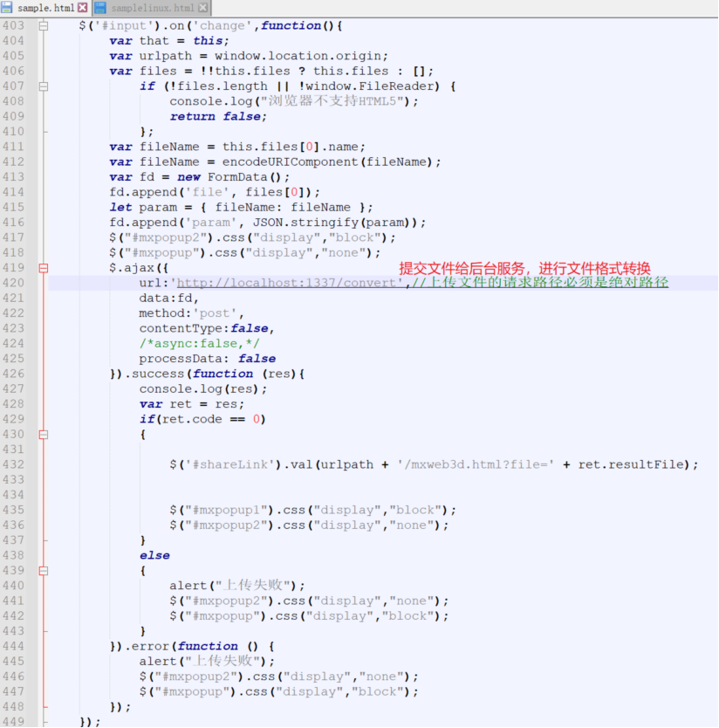
Task: Click 'processData' on line 425
Action: click(x=181, y=359)
